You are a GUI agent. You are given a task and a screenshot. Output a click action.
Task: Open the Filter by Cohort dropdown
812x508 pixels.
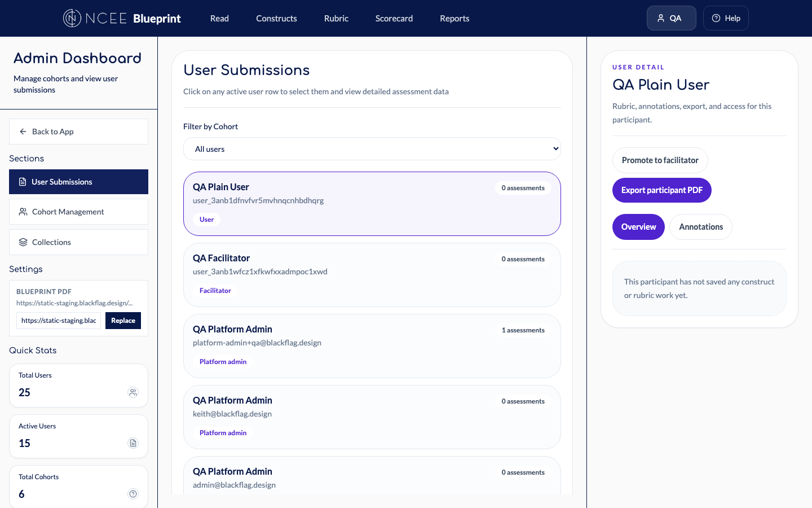372,148
